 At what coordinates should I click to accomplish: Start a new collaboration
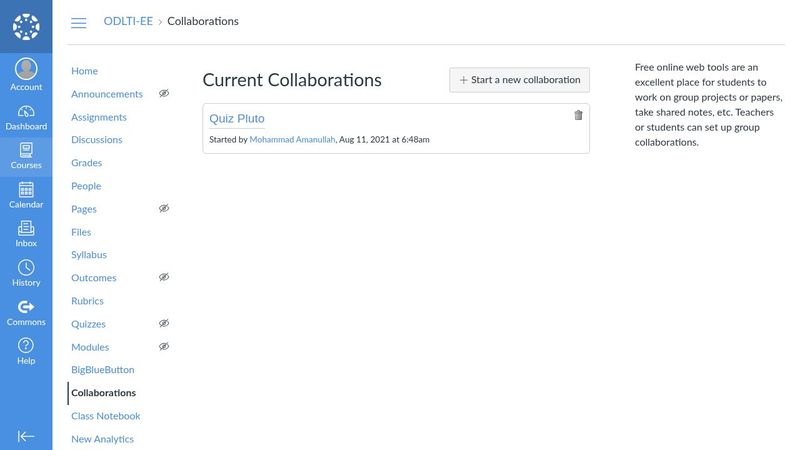pos(519,80)
